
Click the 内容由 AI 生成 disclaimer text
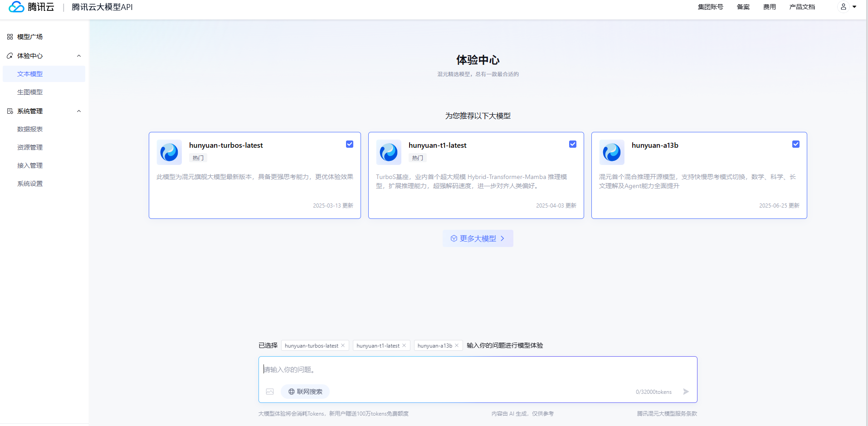(x=522, y=414)
